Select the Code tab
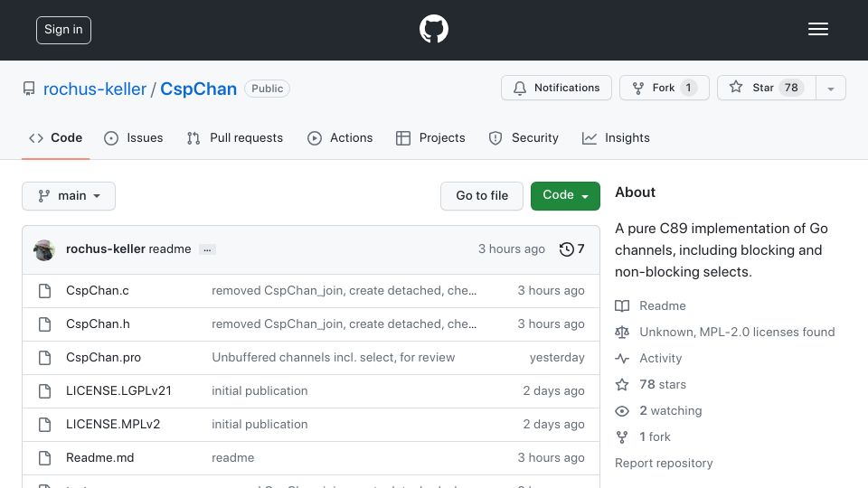This screenshot has width=868, height=488. point(55,137)
